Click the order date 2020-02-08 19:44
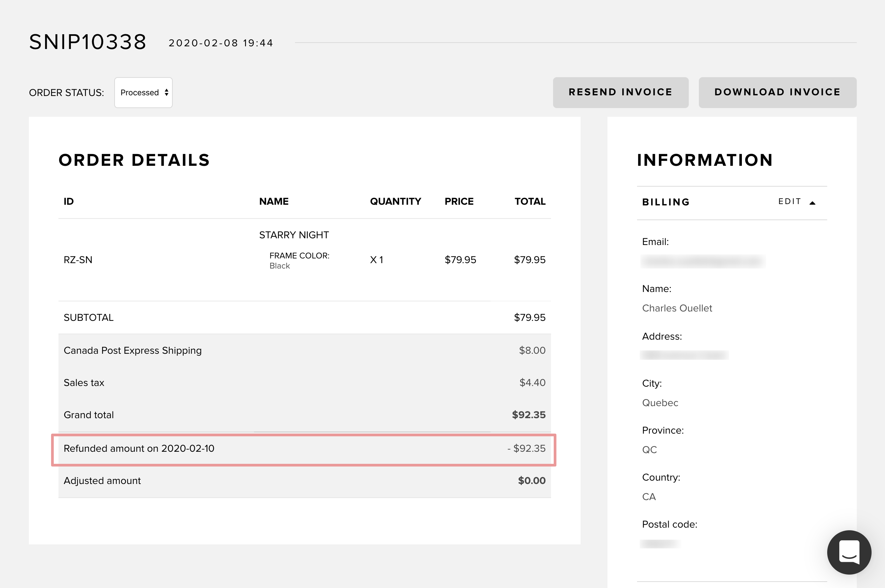This screenshot has width=885, height=588. point(221,43)
